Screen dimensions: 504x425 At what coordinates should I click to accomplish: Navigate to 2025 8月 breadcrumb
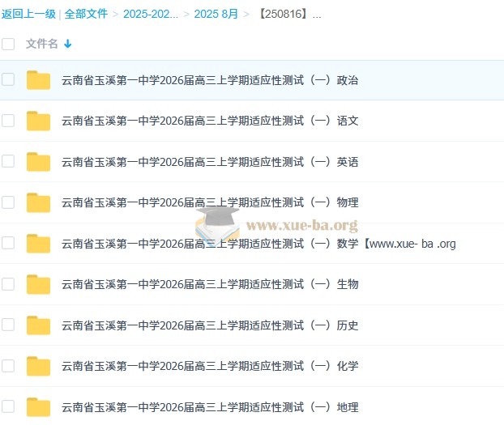pos(216,14)
